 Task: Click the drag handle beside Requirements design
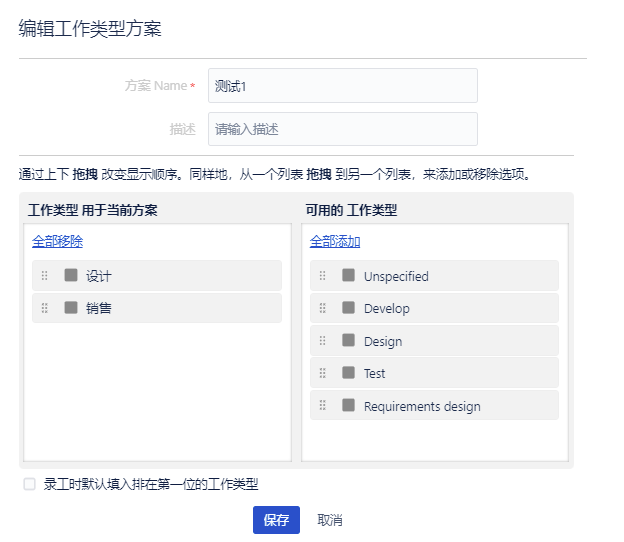(x=322, y=406)
